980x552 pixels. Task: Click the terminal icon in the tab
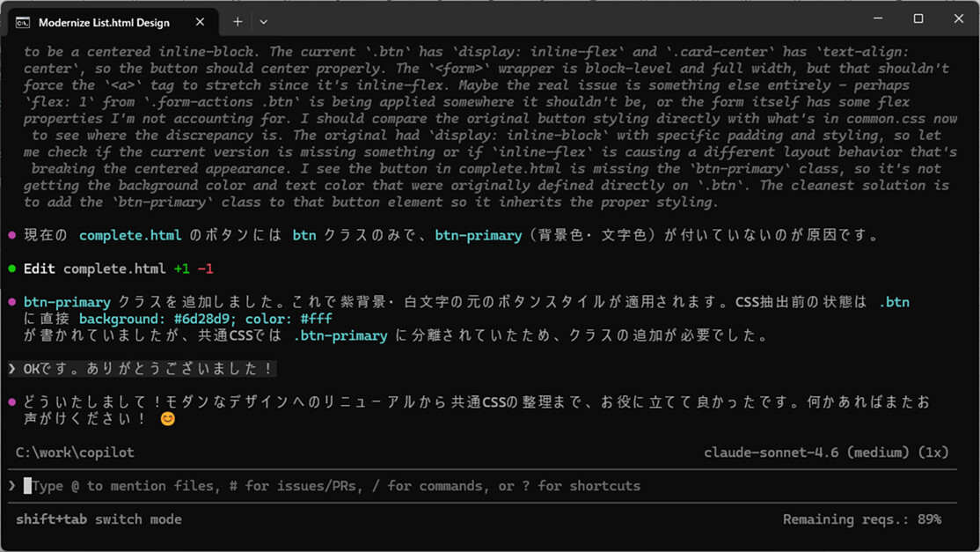click(24, 21)
